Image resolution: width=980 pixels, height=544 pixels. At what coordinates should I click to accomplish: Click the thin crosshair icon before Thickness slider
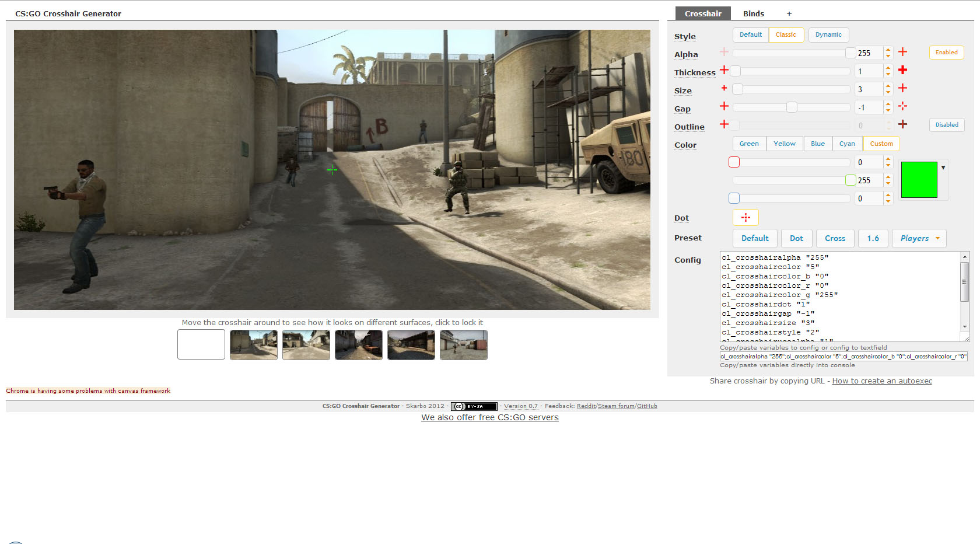tap(724, 70)
